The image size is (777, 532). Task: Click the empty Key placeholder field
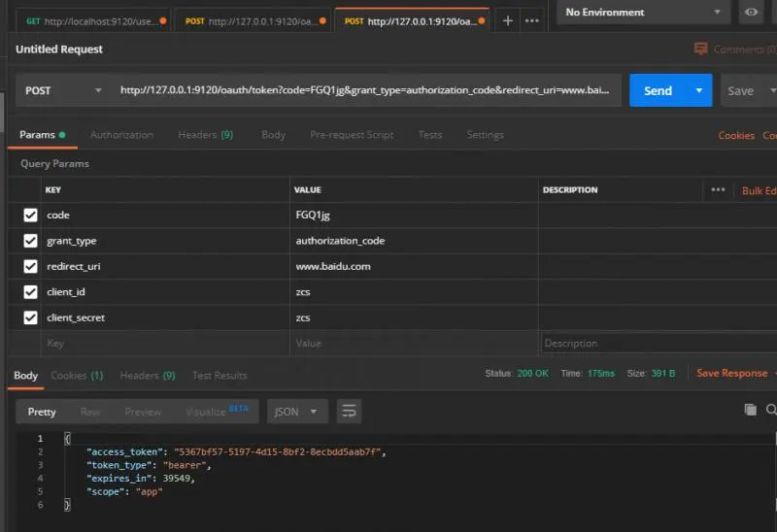coord(165,344)
